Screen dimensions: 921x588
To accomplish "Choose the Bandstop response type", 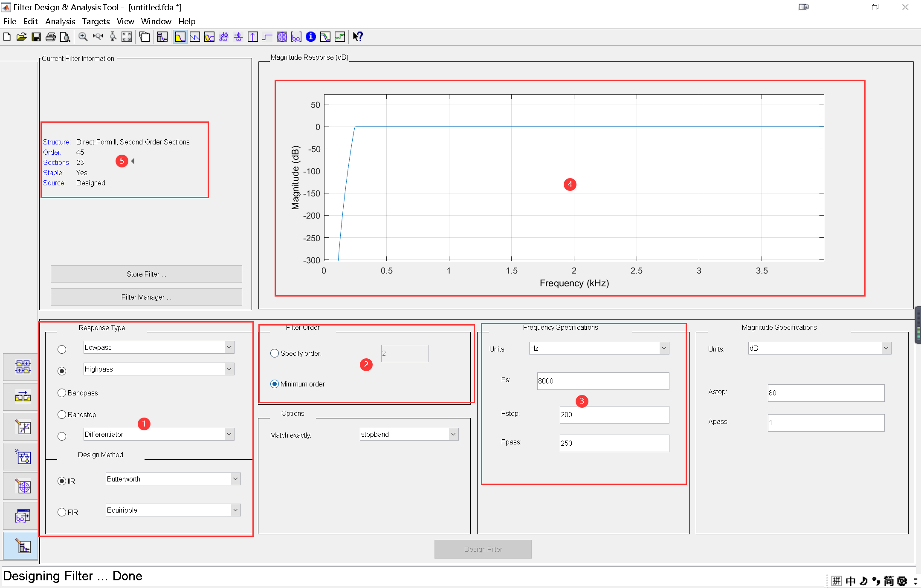I will (x=62, y=415).
